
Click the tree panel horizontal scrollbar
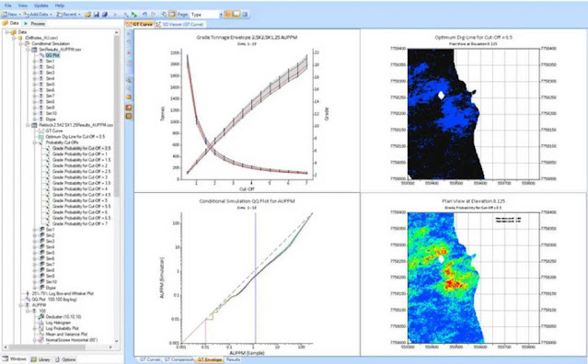coord(47,347)
